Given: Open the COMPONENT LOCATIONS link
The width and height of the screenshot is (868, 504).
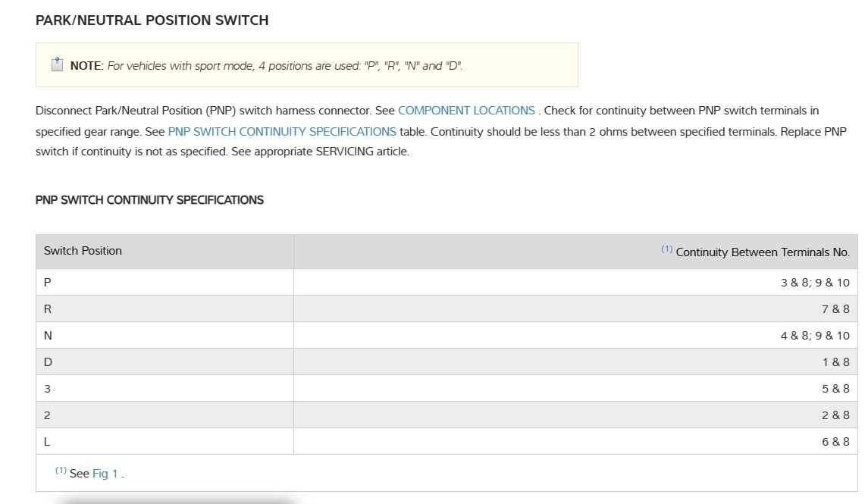Looking at the screenshot, I should 466,111.
